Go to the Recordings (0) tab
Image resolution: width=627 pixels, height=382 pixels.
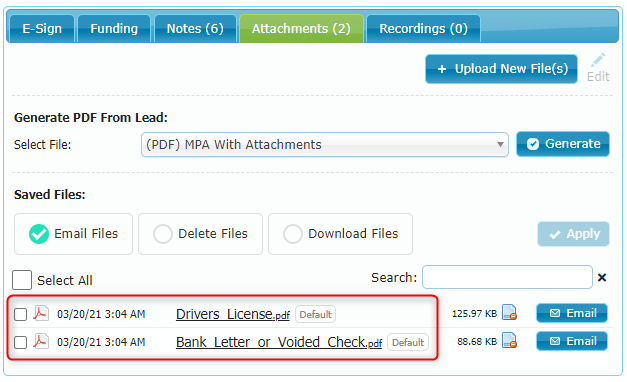[423, 29]
